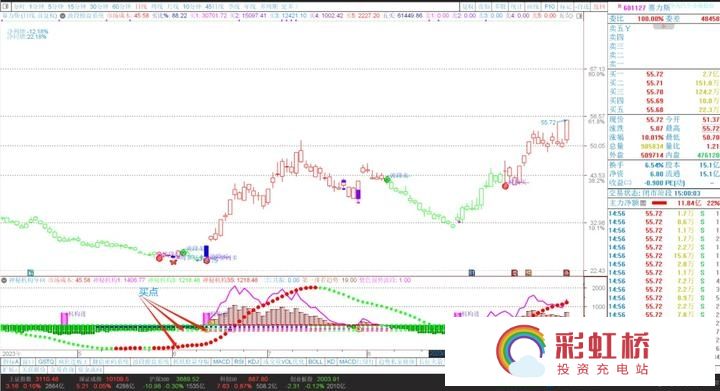This screenshot has width=720, height=391.
Task: Click the red event marker under latest candle
Action: (566, 273)
